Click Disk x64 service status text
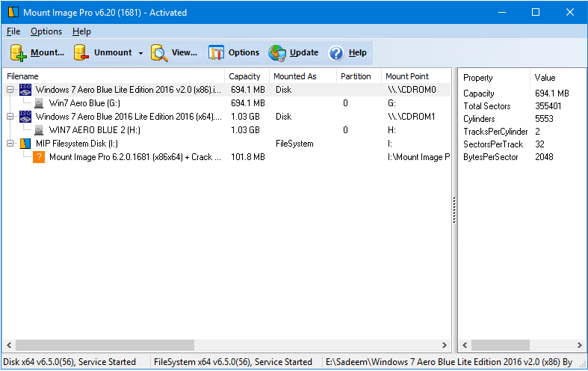The width and height of the screenshot is (588, 371). [x=69, y=362]
